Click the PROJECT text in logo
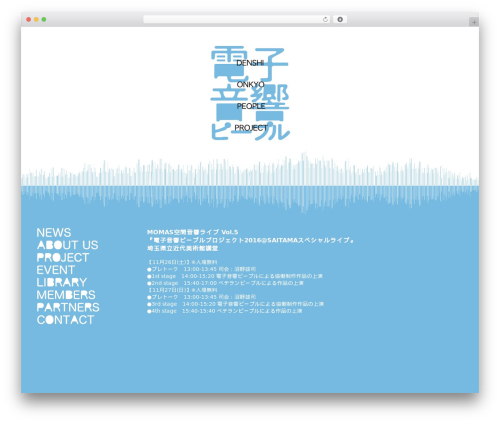Screen dimensions: 500x423 coord(251,128)
